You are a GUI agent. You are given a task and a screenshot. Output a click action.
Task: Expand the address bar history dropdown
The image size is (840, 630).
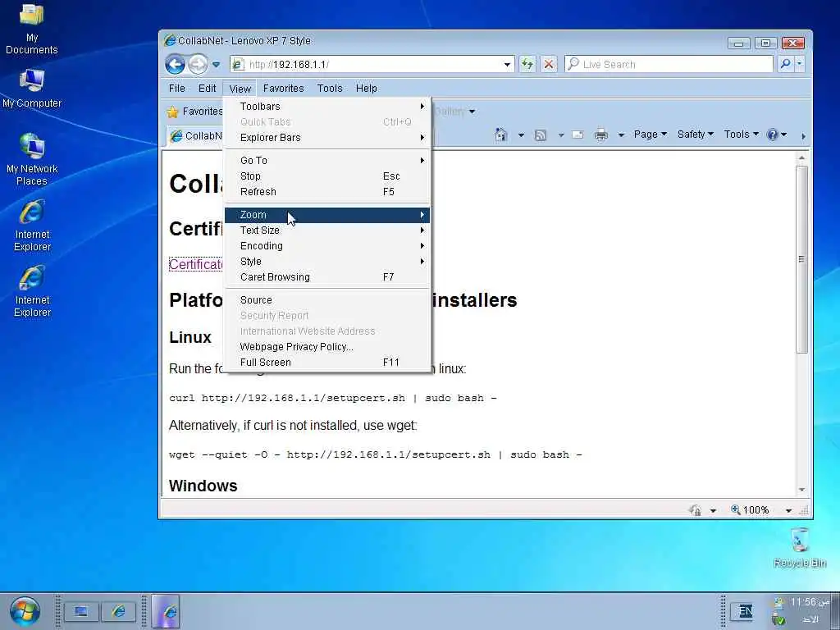(x=507, y=65)
